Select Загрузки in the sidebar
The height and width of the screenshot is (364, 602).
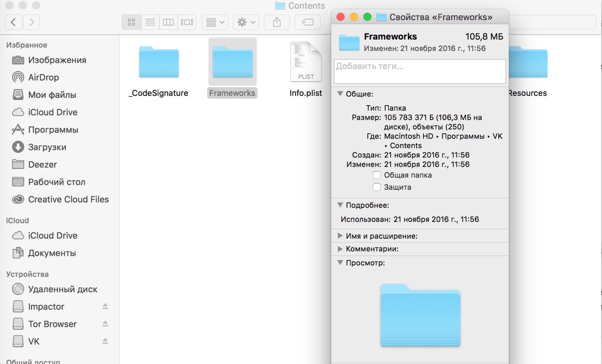[x=47, y=147]
